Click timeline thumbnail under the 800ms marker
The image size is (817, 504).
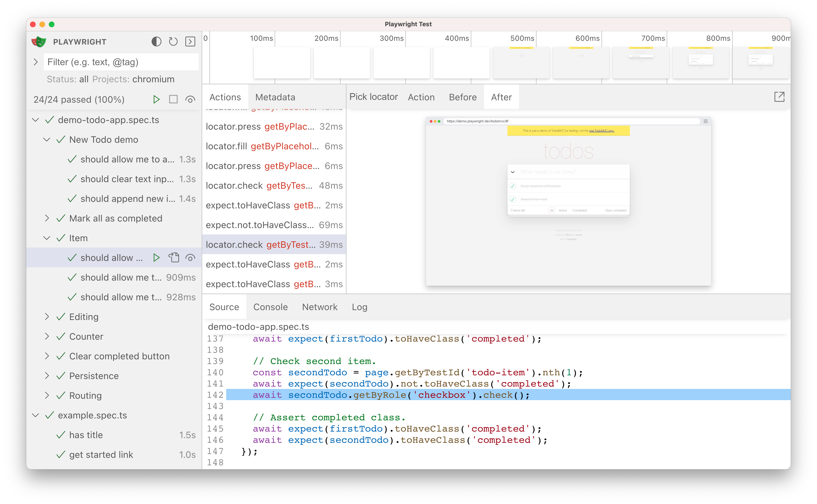[701, 63]
